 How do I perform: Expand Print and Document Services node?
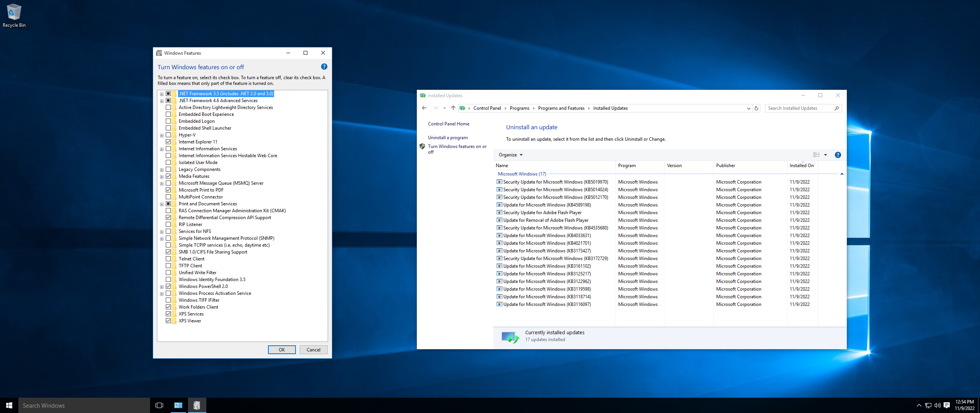click(162, 204)
